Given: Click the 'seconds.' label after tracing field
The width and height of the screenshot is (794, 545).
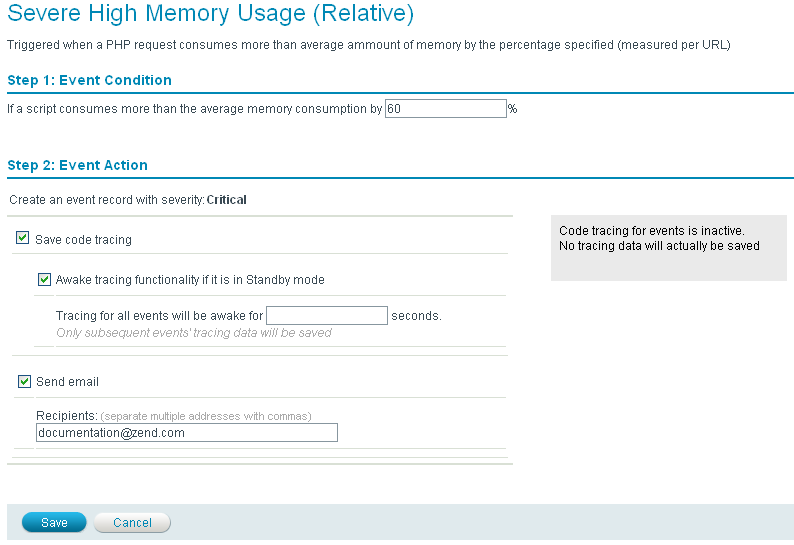Looking at the screenshot, I should 416,316.
